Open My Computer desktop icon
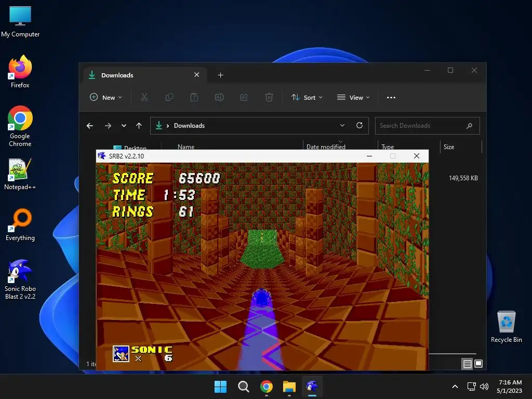This screenshot has width=532, height=399. click(x=20, y=21)
